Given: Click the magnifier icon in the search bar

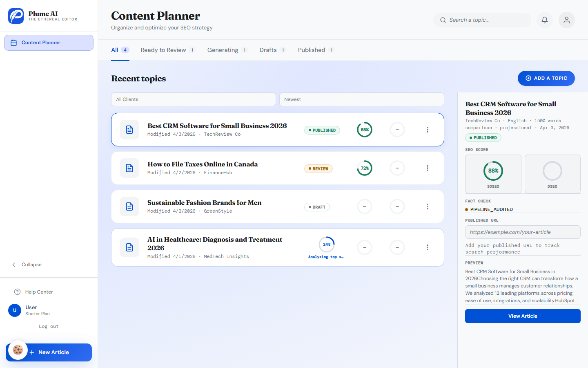Looking at the screenshot, I should (x=443, y=20).
